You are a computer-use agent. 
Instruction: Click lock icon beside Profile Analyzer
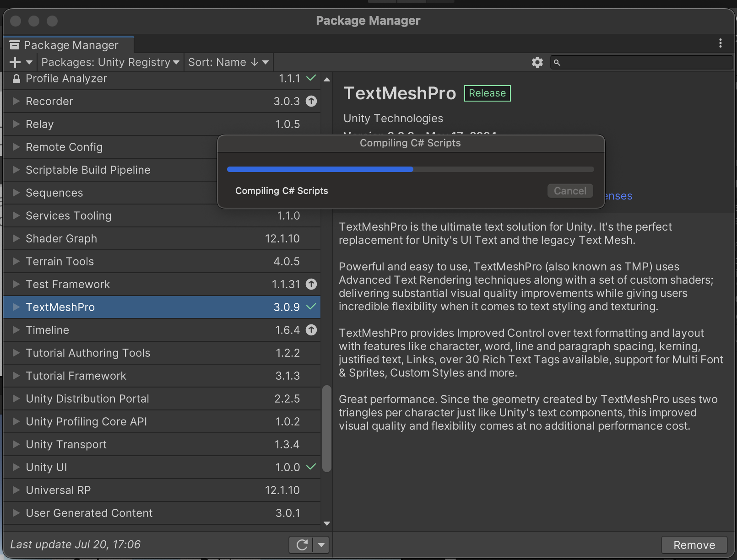tap(16, 79)
